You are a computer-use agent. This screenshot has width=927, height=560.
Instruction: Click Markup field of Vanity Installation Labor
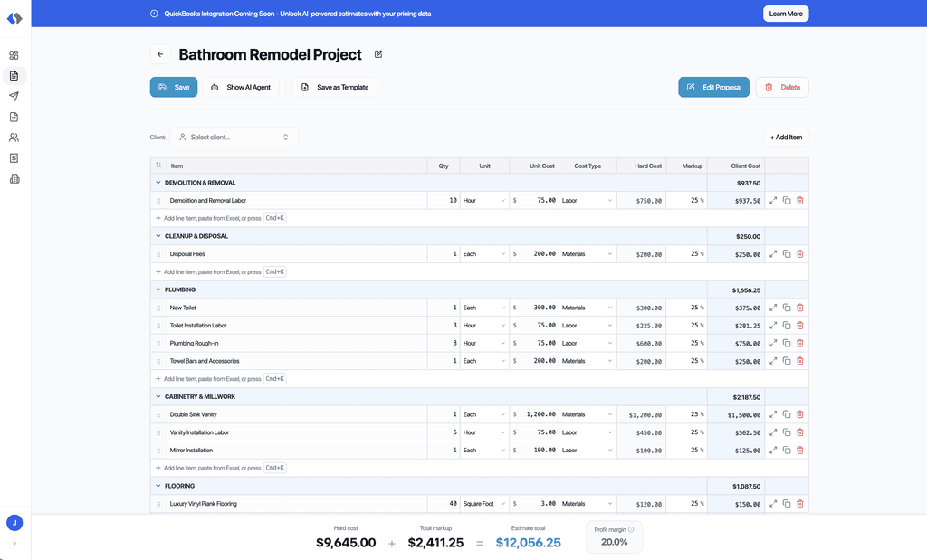[x=686, y=432]
